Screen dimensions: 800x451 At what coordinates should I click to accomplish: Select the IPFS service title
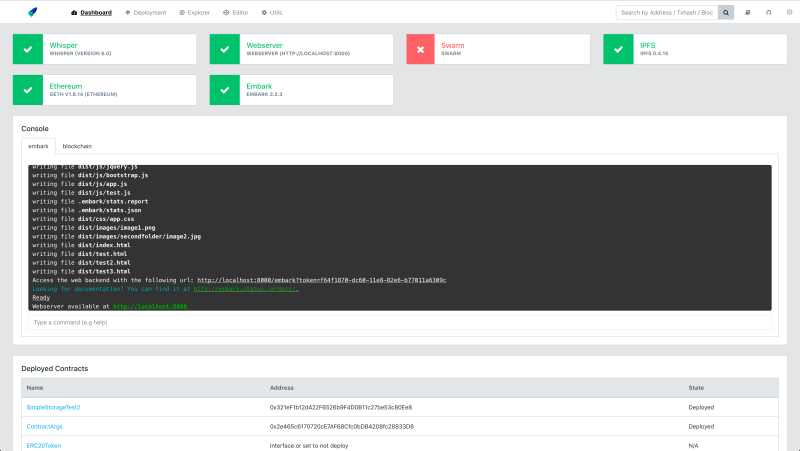(647, 45)
